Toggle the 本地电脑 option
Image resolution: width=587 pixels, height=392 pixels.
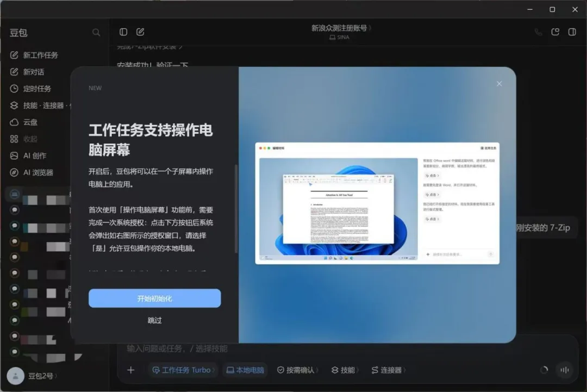(245, 370)
